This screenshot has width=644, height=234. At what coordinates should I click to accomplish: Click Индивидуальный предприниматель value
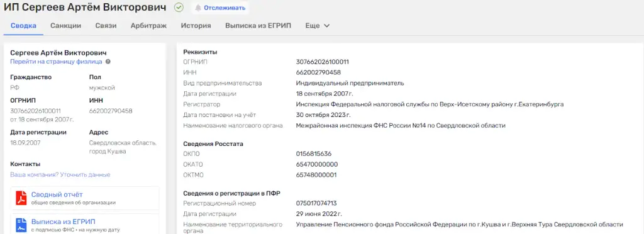pyautogui.click(x=350, y=83)
